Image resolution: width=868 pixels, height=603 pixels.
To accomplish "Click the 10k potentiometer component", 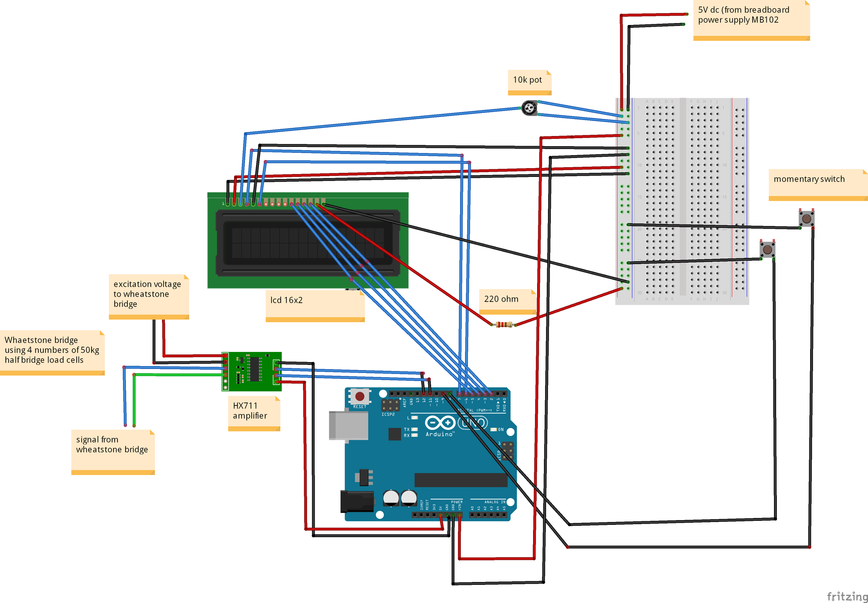I will coord(529,108).
